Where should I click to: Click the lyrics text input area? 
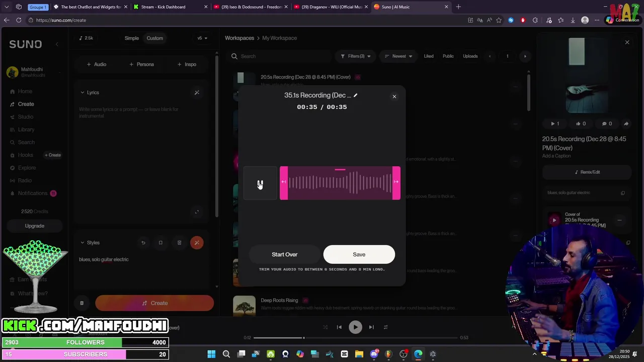[x=141, y=156]
